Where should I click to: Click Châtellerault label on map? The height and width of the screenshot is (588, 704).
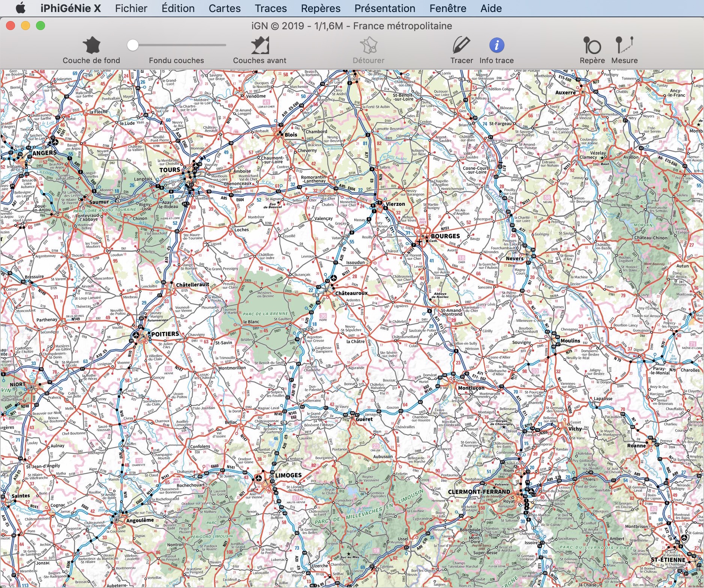point(193,285)
